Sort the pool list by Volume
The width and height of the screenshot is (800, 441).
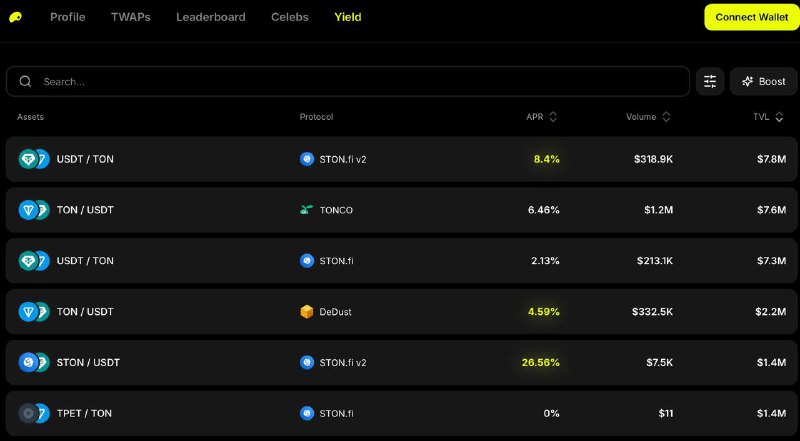click(648, 117)
